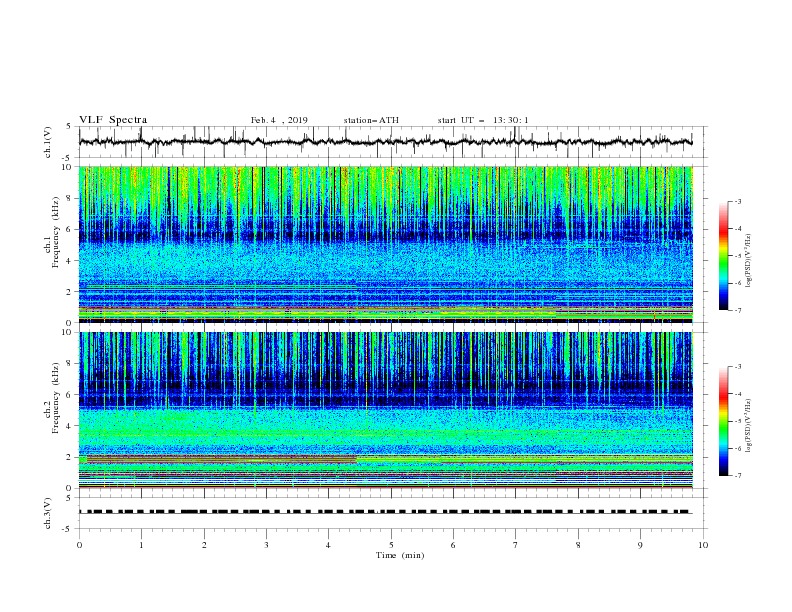Click time axis tick label '10'

[x=703, y=545]
